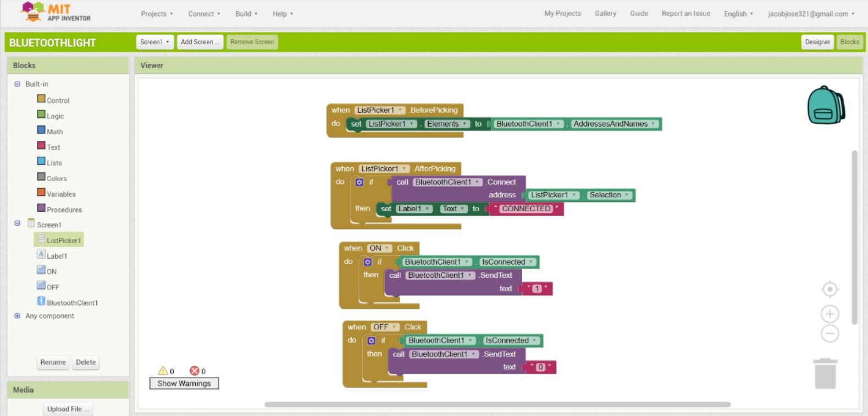Select ListPicker1 in the component tree
868x416 pixels.
[x=59, y=240]
